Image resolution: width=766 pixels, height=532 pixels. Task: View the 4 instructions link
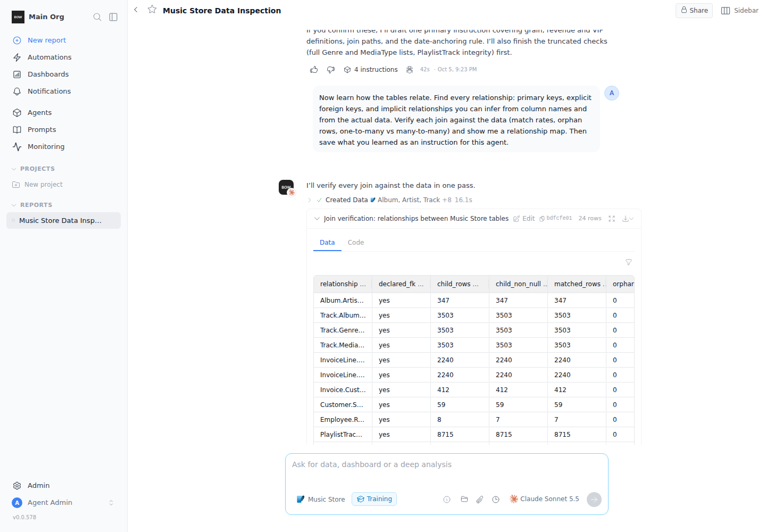click(371, 70)
